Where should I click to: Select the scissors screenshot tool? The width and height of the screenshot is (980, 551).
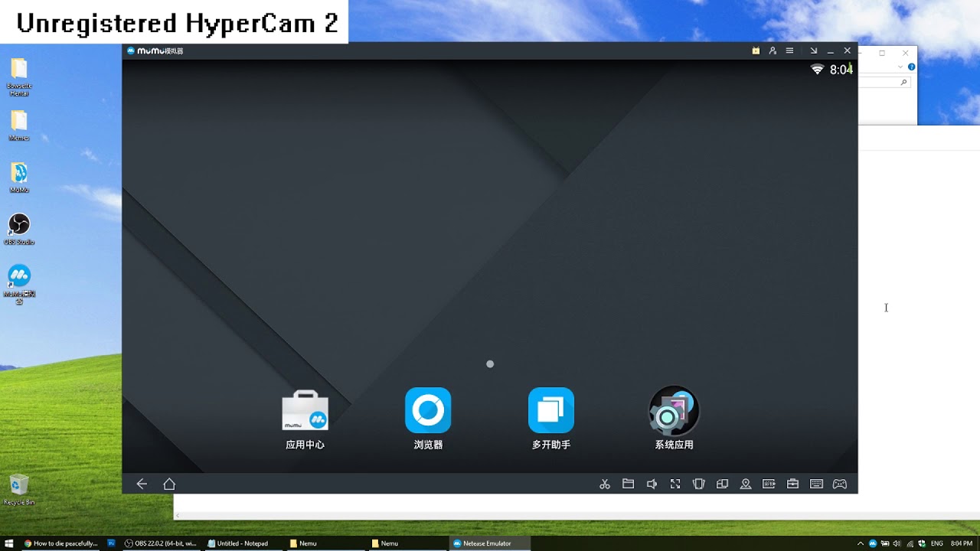605,484
